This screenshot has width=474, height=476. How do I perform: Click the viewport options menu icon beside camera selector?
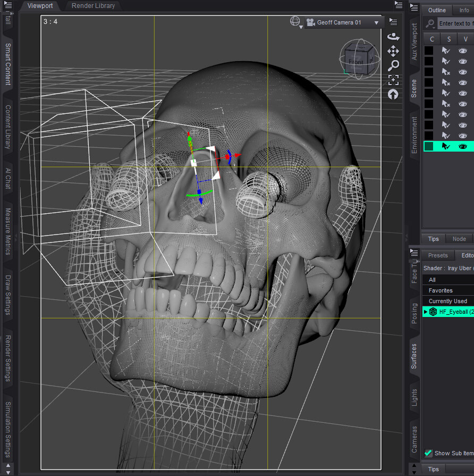[393, 22]
